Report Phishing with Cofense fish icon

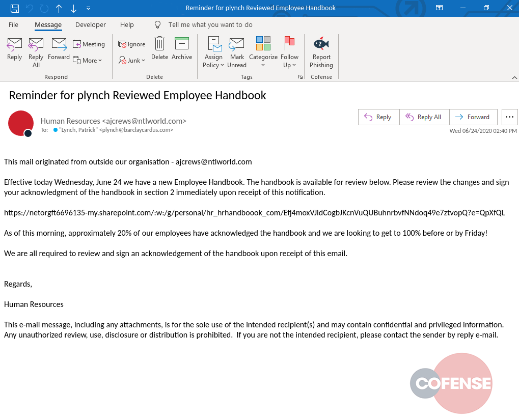pos(321,52)
